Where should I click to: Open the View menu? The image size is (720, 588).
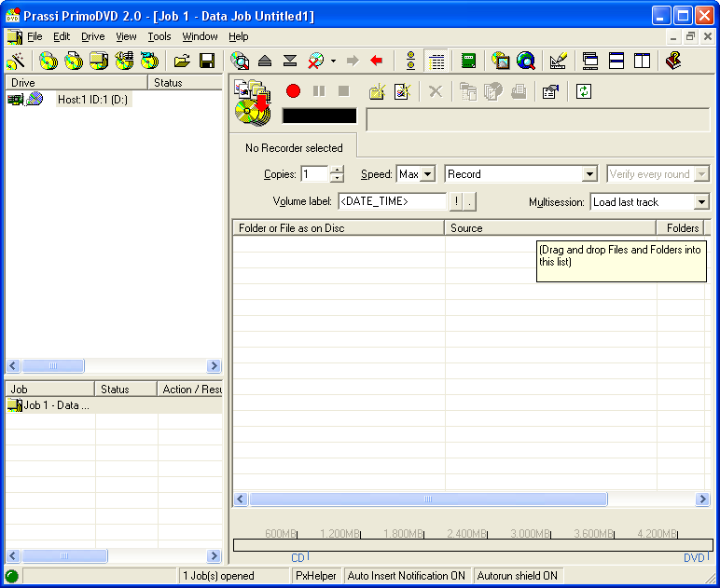pyautogui.click(x=126, y=36)
